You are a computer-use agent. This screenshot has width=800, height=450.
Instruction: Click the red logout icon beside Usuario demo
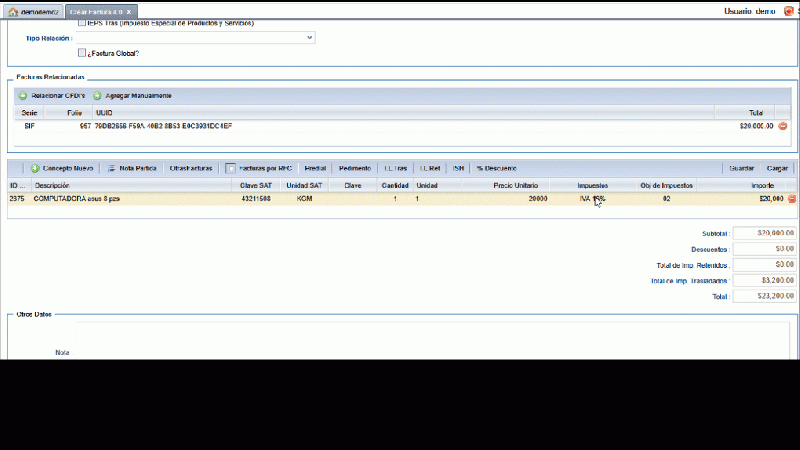789,11
